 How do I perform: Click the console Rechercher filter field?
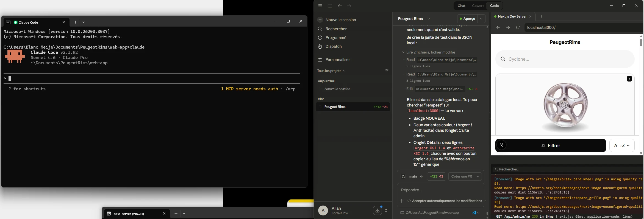[567, 169]
